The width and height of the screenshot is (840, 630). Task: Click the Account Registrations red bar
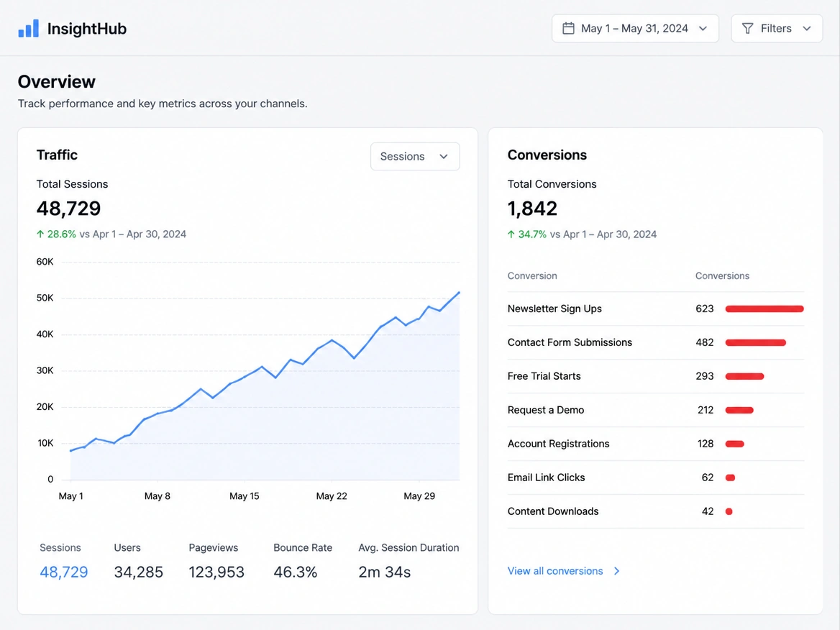pyautogui.click(x=734, y=444)
